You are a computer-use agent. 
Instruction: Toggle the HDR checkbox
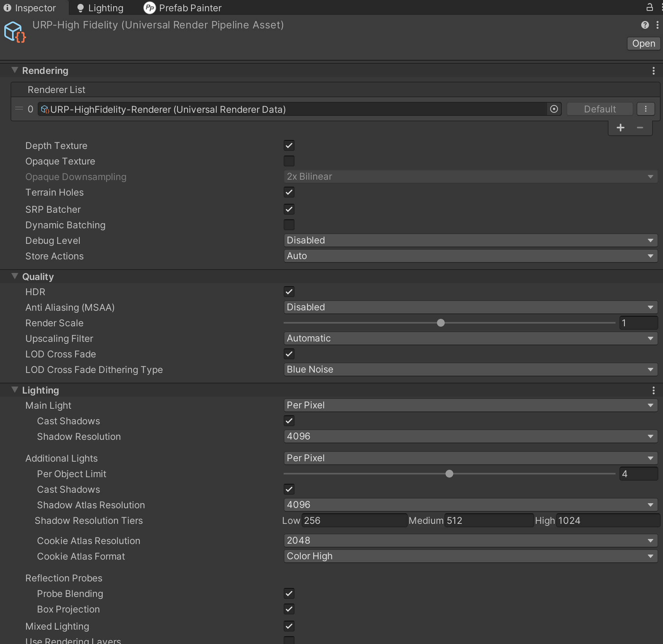(x=289, y=292)
